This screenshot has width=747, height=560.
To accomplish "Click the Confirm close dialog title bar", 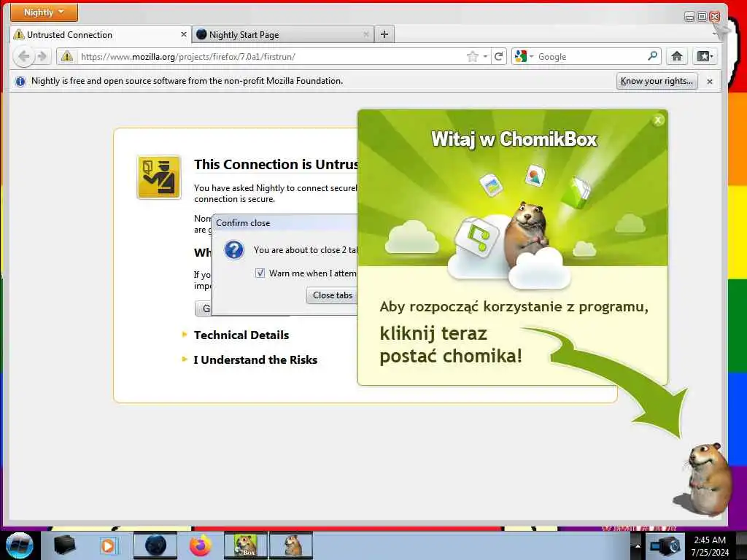I will tap(285, 223).
